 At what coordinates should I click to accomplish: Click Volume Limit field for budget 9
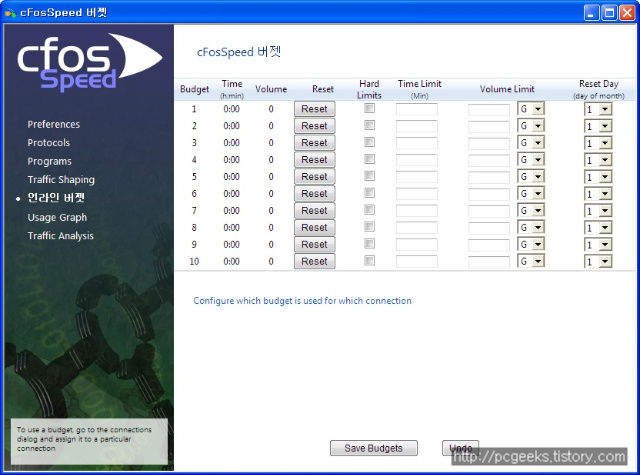point(489,245)
